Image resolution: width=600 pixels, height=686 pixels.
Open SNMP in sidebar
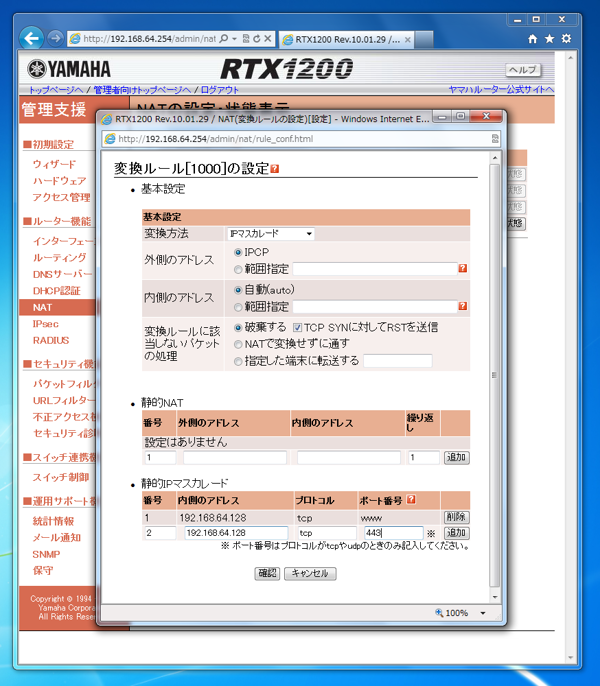tap(46, 554)
